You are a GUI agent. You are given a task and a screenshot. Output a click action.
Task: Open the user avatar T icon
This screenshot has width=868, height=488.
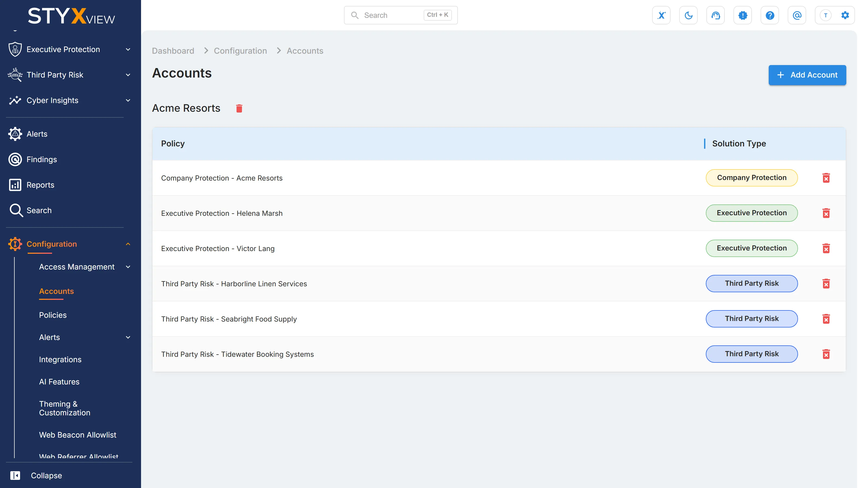pos(825,15)
